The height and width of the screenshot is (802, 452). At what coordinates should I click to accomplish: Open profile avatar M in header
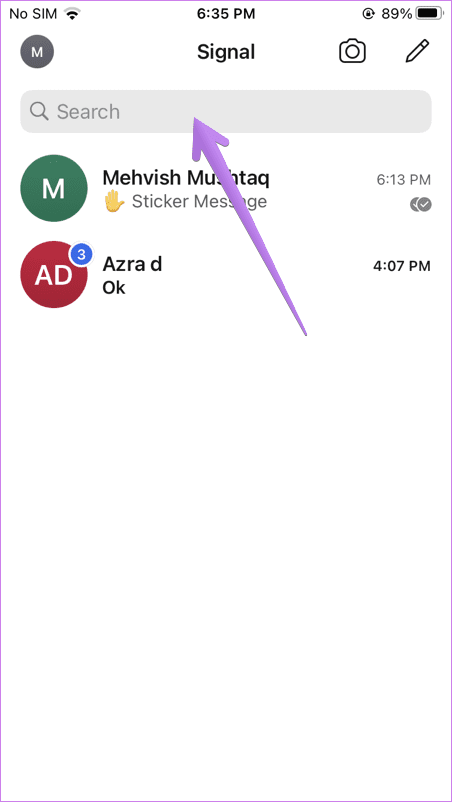(x=37, y=52)
